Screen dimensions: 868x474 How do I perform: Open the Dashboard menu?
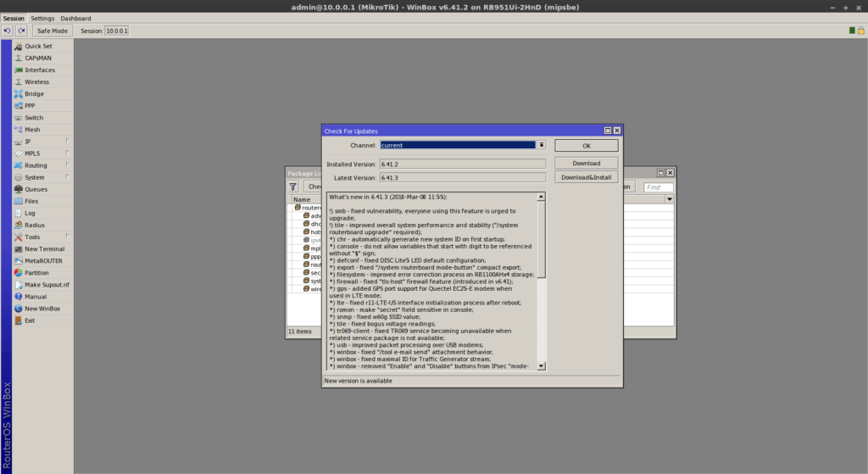[x=75, y=18]
